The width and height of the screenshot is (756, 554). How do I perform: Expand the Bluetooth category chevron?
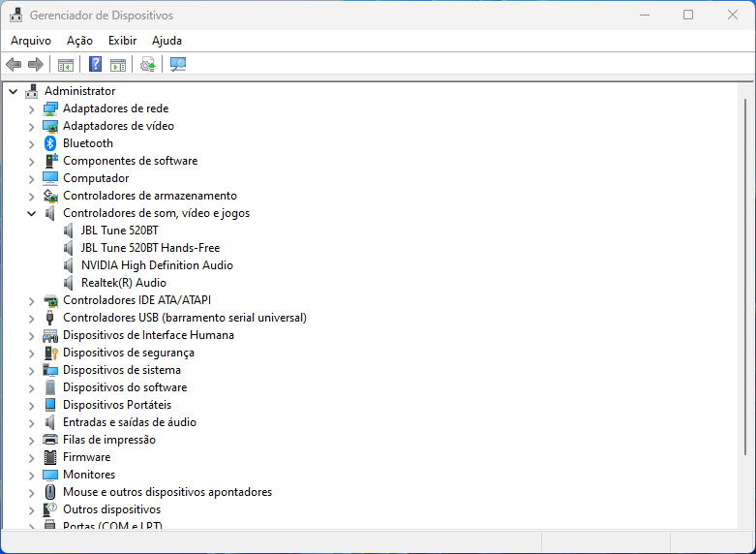(31, 143)
